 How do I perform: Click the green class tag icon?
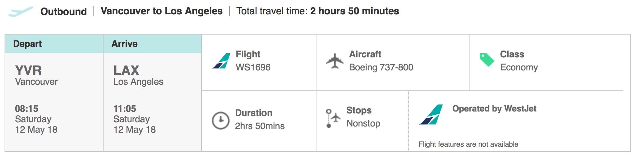pyautogui.click(x=487, y=60)
